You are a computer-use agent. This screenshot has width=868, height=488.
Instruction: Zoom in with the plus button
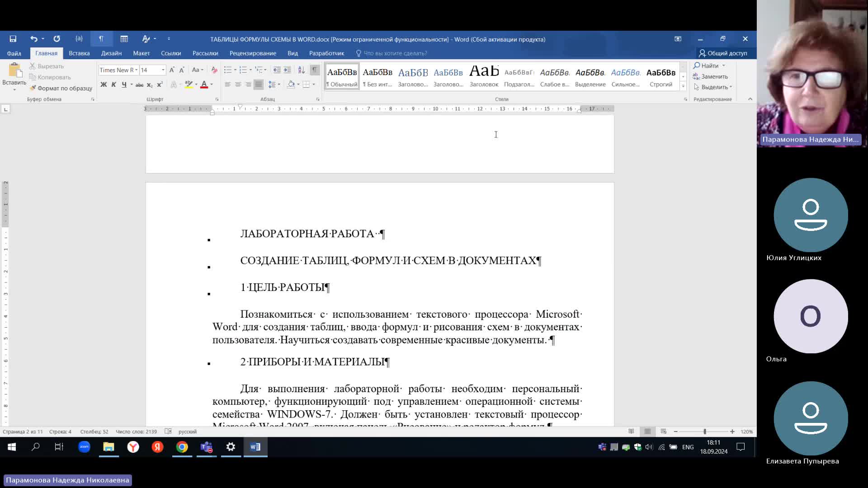click(732, 432)
